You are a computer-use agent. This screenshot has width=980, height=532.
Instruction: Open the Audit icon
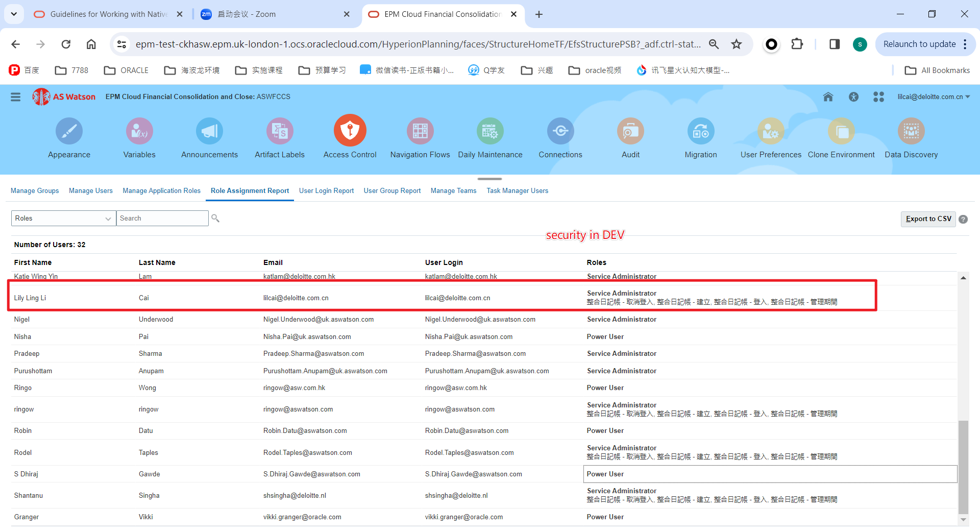[x=630, y=131]
